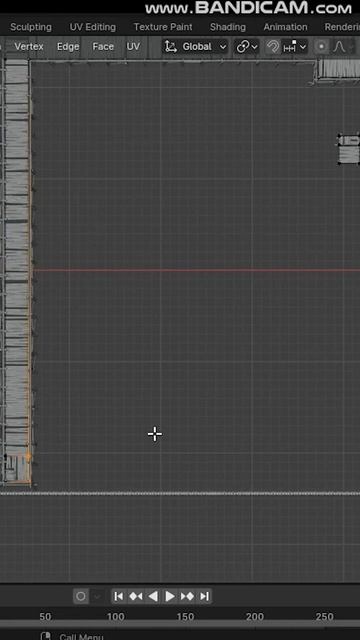Jump to the next keyframe
The width and height of the screenshot is (360, 640).
(187, 596)
